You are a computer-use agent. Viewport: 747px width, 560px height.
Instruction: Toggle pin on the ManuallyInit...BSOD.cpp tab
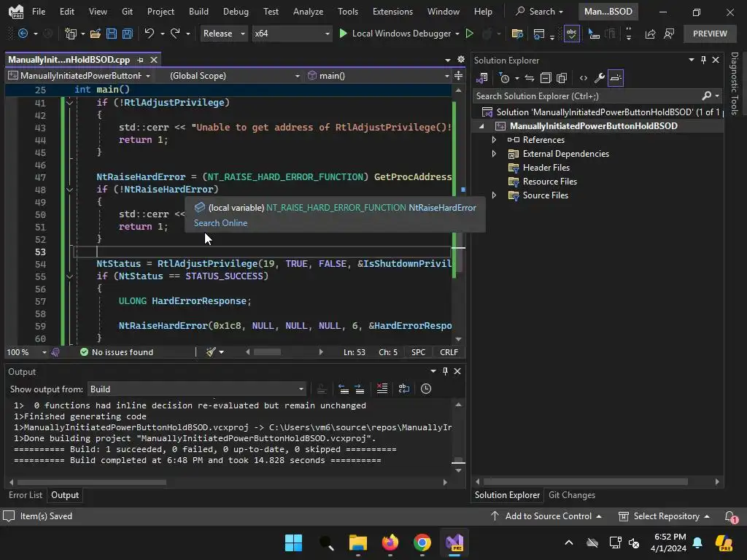[140, 60]
